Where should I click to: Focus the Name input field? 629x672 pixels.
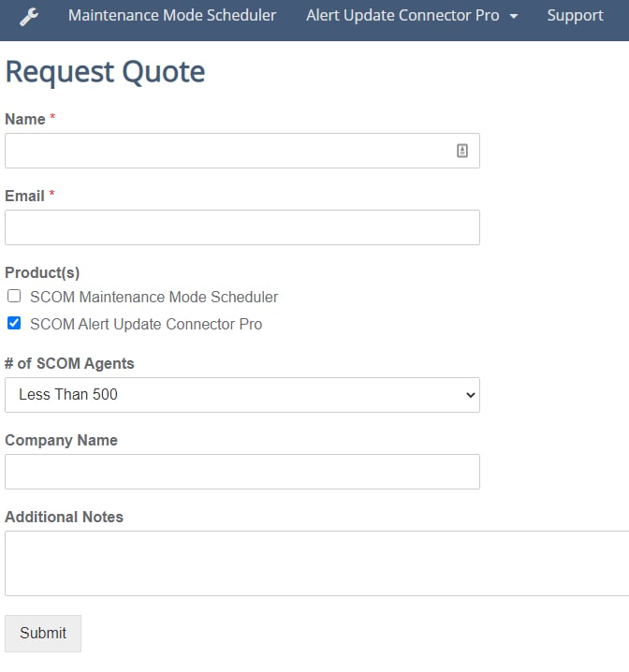242,151
